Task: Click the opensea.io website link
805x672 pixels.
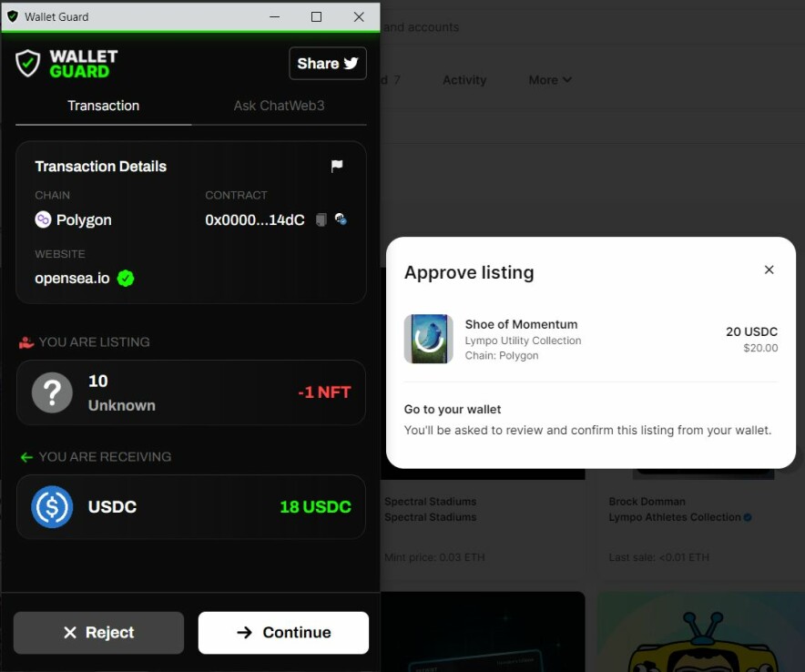Action: pyautogui.click(x=71, y=278)
